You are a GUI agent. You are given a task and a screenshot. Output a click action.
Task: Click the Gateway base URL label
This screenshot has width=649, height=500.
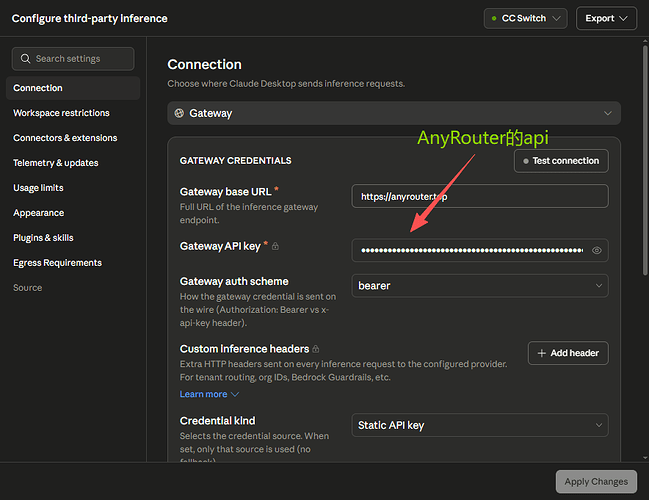point(226,192)
